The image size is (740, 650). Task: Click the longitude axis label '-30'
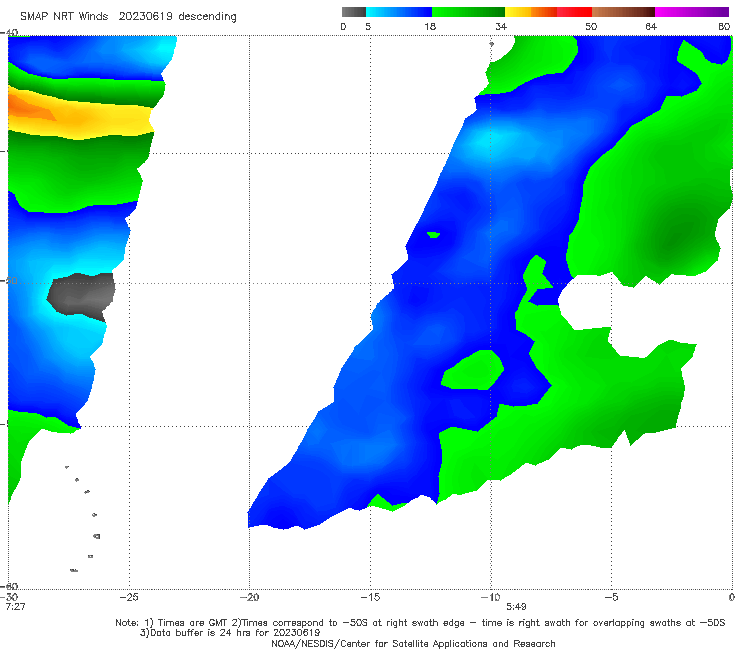tap(9, 597)
